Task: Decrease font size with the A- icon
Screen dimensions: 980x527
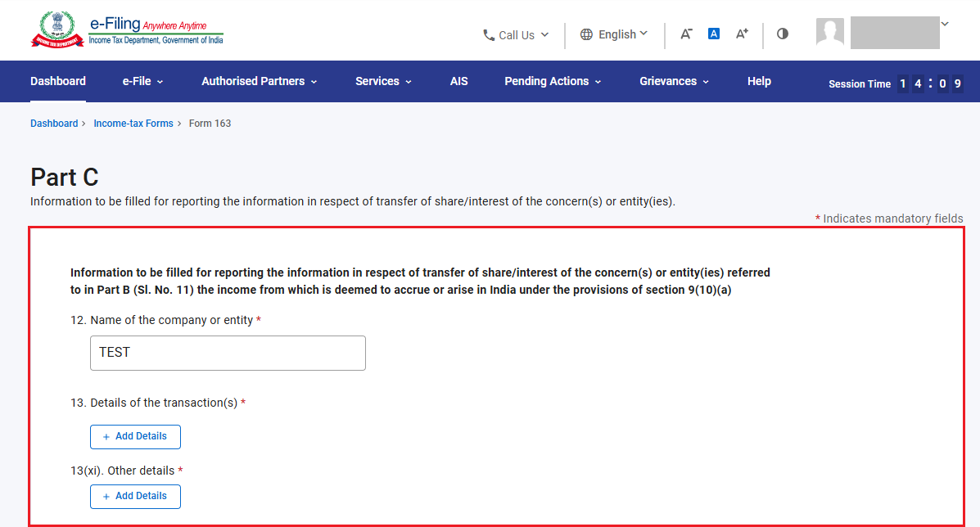Action: [685, 34]
